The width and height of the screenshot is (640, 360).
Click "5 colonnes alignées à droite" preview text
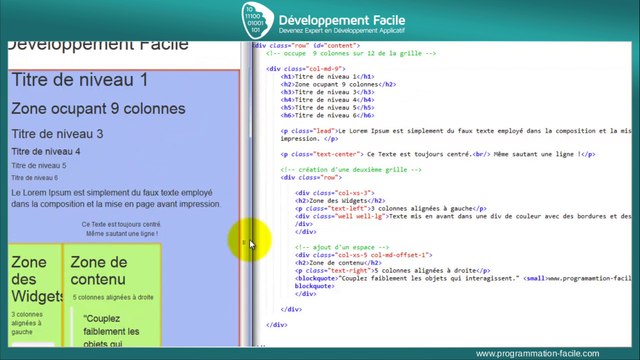coord(113,297)
